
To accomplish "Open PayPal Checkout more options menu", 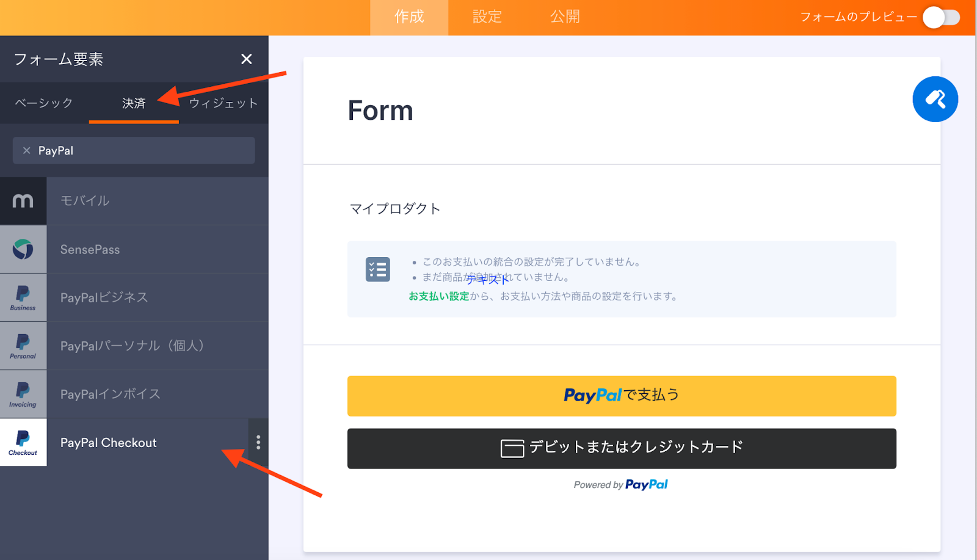I will pyautogui.click(x=258, y=442).
